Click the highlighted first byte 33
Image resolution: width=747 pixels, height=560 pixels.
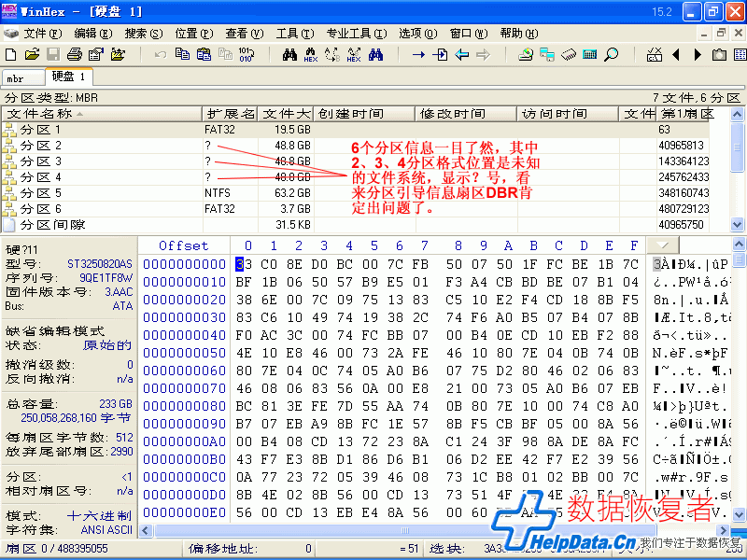click(x=244, y=264)
